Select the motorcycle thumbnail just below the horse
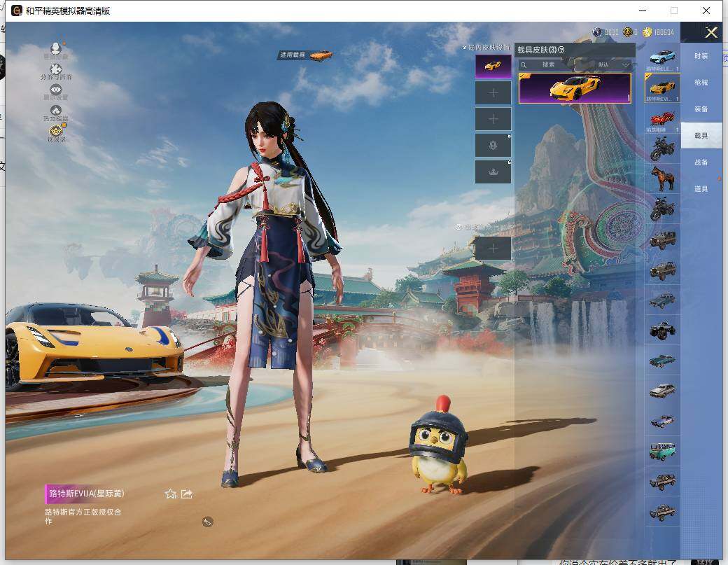728x565 pixels. click(662, 209)
